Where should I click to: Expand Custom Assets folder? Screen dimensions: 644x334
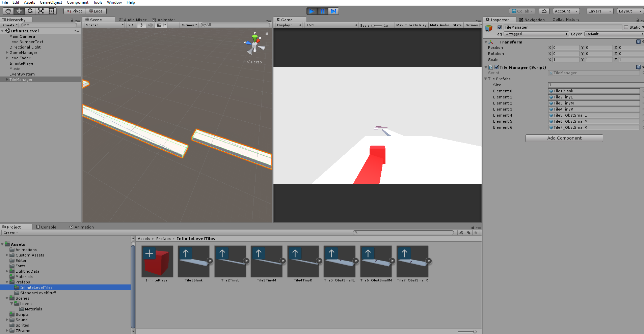point(7,255)
